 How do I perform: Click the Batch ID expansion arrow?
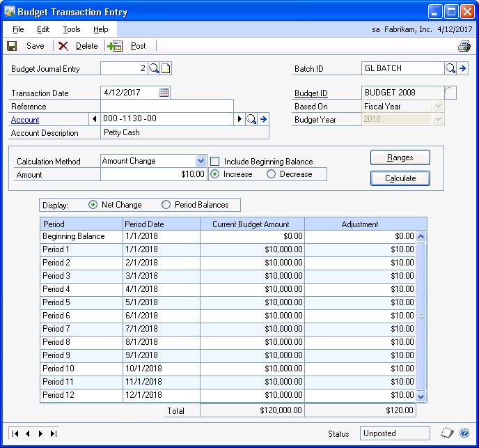pos(462,68)
